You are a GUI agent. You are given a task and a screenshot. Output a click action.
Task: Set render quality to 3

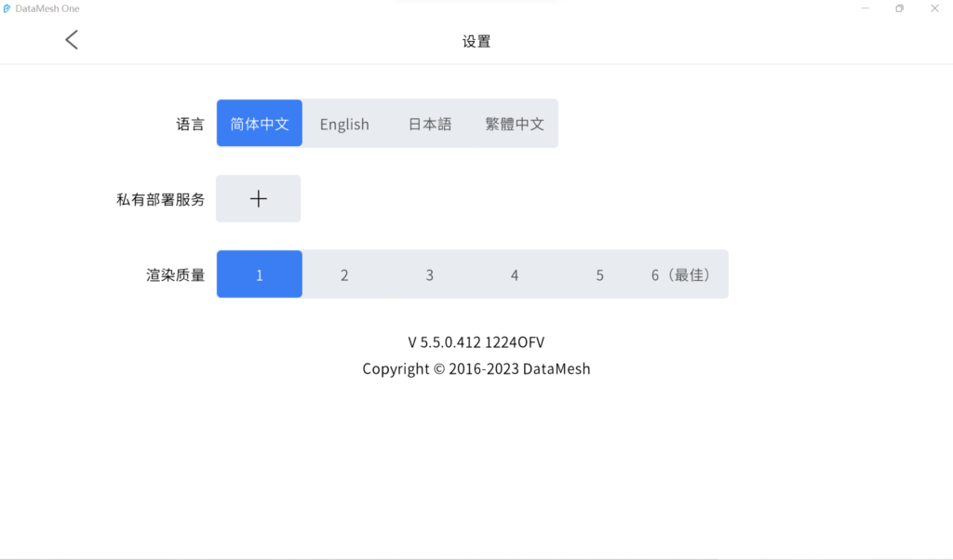point(430,274)
